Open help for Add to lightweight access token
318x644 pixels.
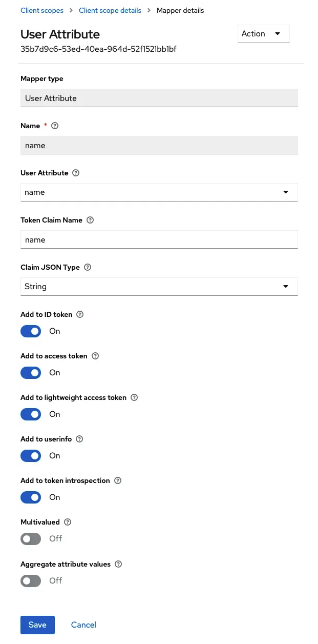[134, 397]
